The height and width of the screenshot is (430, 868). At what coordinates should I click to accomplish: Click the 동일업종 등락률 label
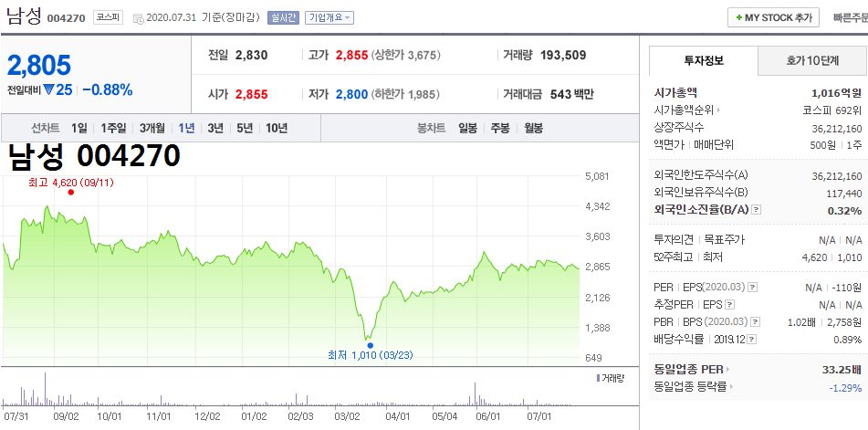(690, 387)
